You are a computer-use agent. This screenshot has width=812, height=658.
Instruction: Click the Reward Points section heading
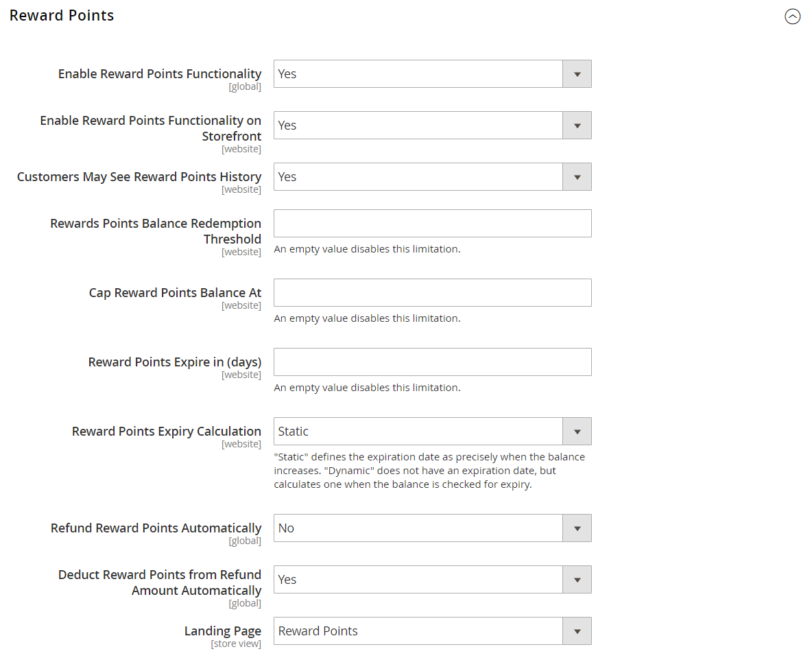click(62, 16)
